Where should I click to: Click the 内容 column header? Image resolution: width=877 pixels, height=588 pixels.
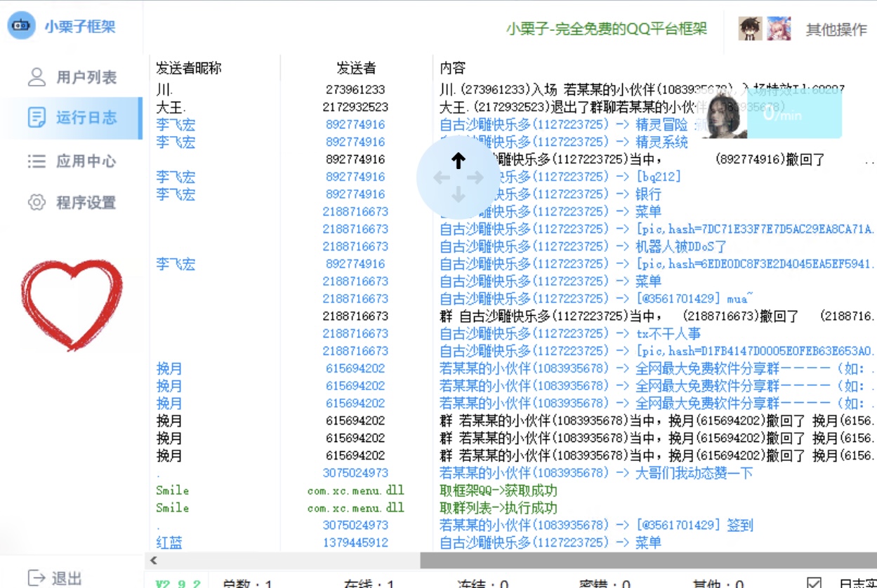tap(453, 68)
